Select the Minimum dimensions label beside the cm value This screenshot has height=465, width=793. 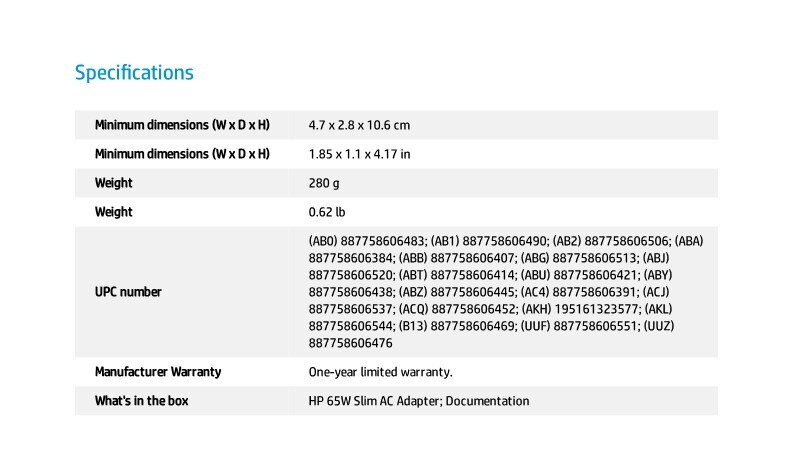(182, 125)
